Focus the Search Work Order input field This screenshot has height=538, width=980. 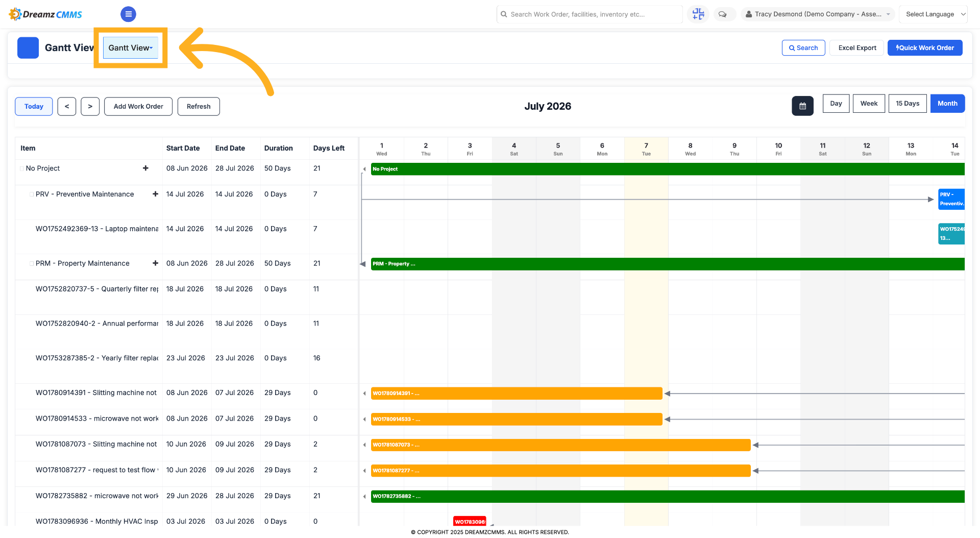pos(590,14)
